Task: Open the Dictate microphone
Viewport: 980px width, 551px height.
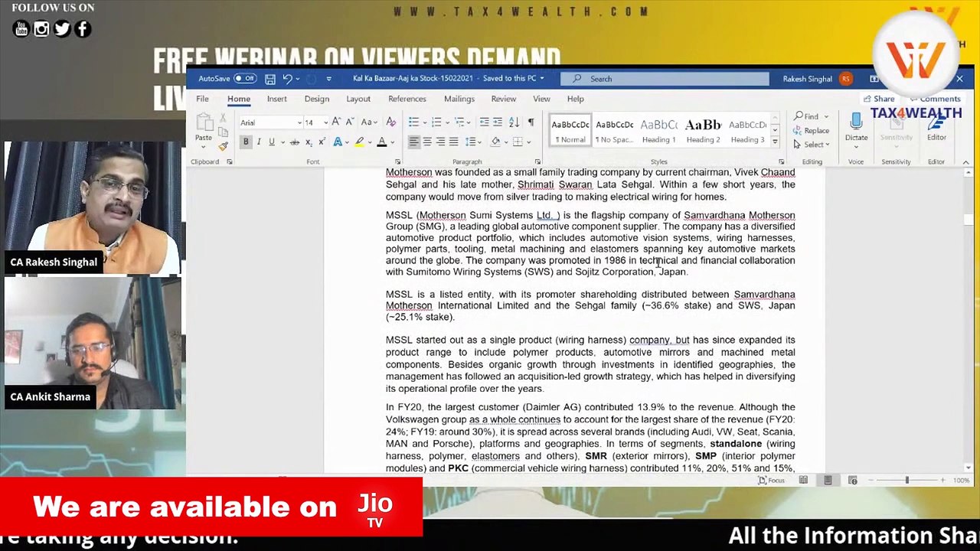Action: point(856,127)
